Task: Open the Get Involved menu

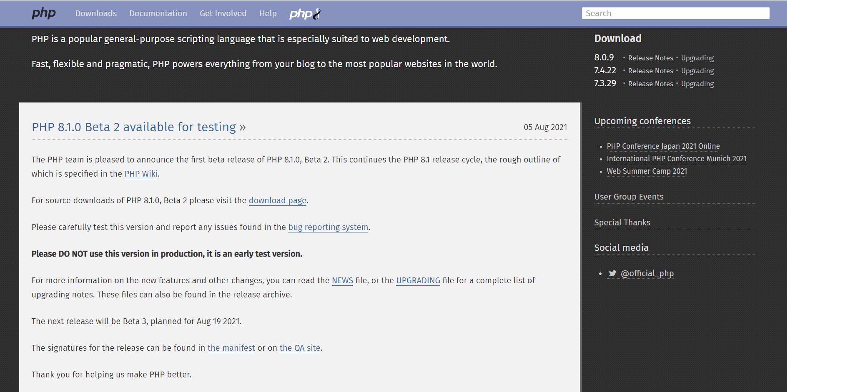Action: pyautogui.click(x=223, y=13)
